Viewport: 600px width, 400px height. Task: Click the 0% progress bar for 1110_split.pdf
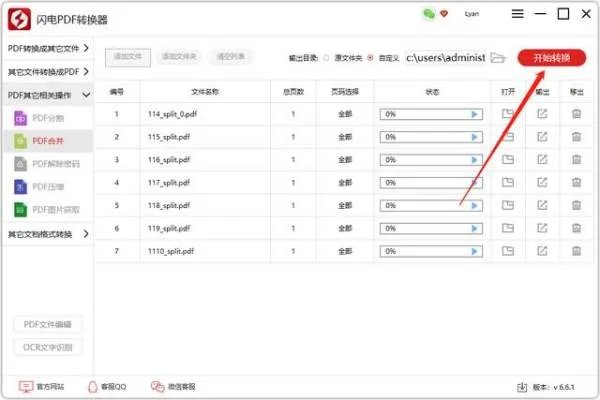(x=431, y=251)
